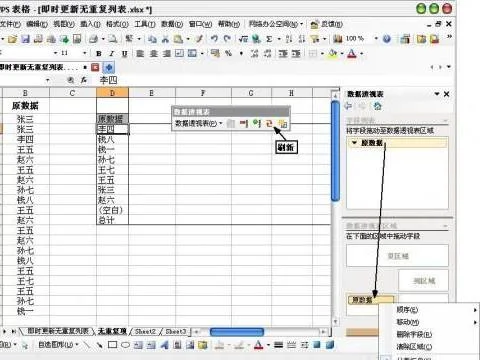Select the Rectangle drawing tool
This screenshot has width=480, height=360.
point(113,345)
